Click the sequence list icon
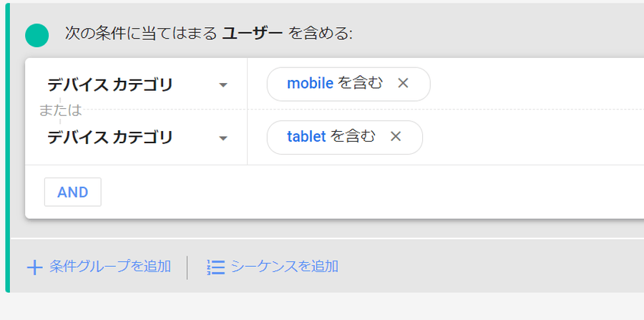 coord(215,267)
